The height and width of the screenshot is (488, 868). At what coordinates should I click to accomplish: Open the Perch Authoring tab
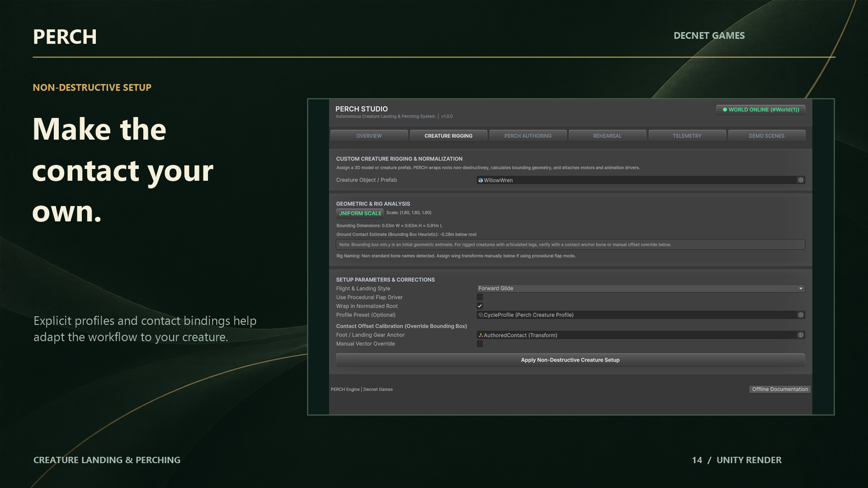[528, 136]
